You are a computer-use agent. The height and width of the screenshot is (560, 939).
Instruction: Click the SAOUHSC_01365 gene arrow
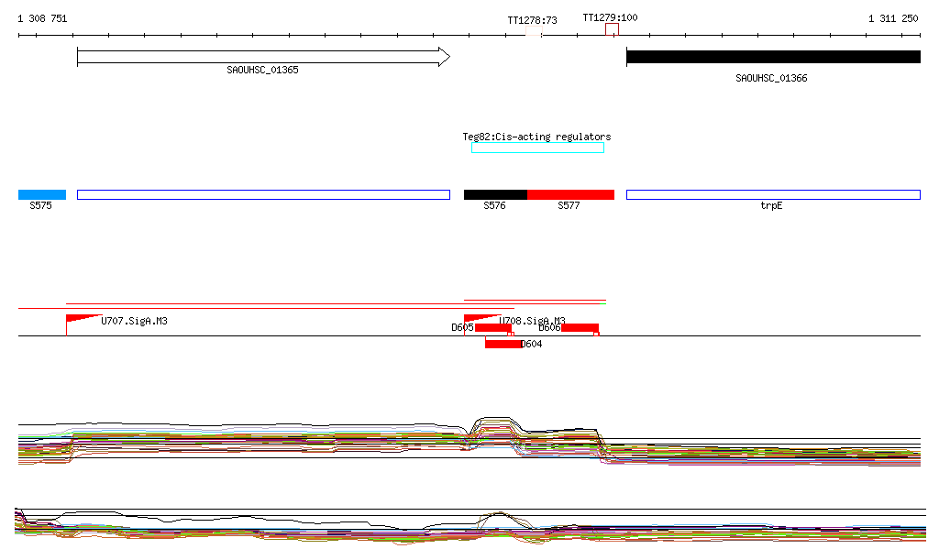[263, 57]
